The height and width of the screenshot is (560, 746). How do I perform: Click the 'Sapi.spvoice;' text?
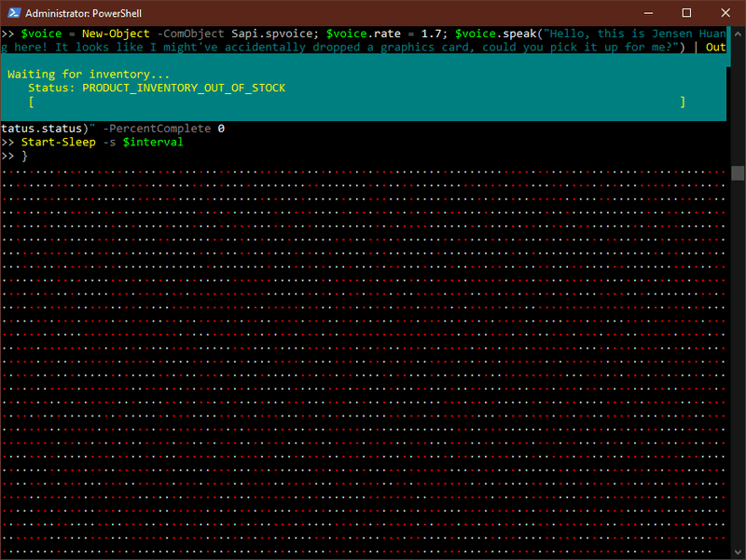(275, 34)
